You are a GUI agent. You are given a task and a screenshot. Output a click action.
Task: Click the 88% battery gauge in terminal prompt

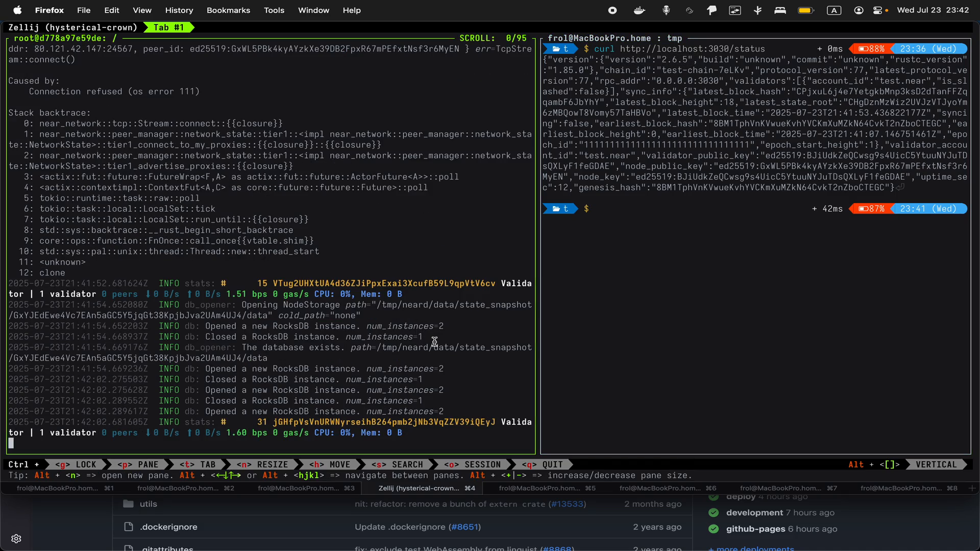(871, 48)
